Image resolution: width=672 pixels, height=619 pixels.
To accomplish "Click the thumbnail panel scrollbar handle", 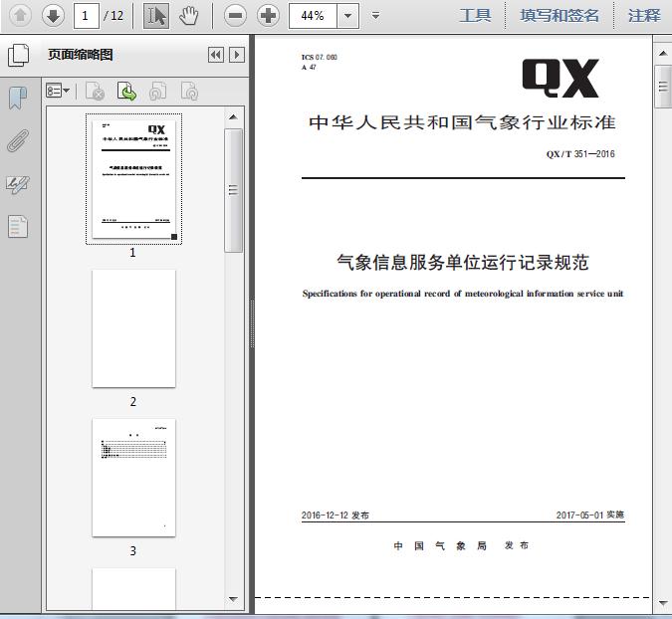I will point(233,190).
